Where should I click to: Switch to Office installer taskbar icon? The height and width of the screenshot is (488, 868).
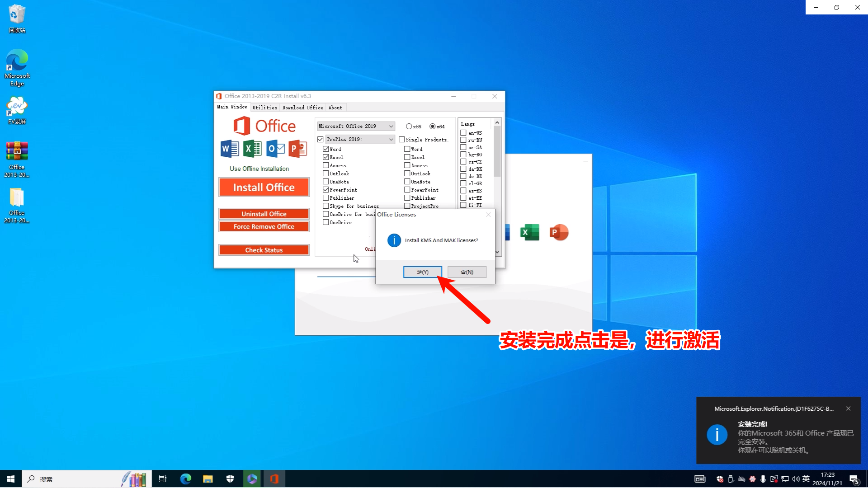point(274,479)
